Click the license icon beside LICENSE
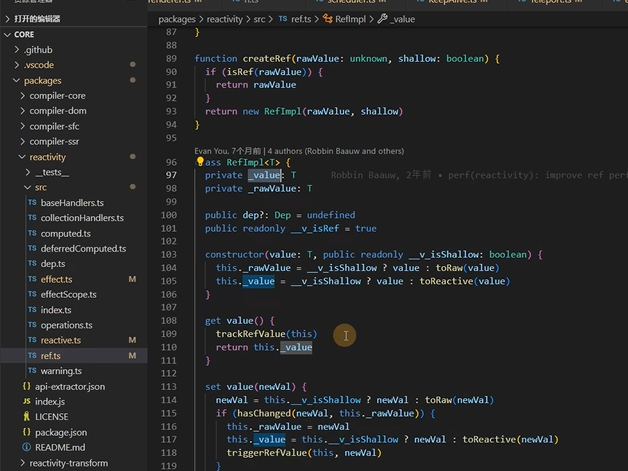This screenshot has height=471, width=628. [x=26, y=417]
